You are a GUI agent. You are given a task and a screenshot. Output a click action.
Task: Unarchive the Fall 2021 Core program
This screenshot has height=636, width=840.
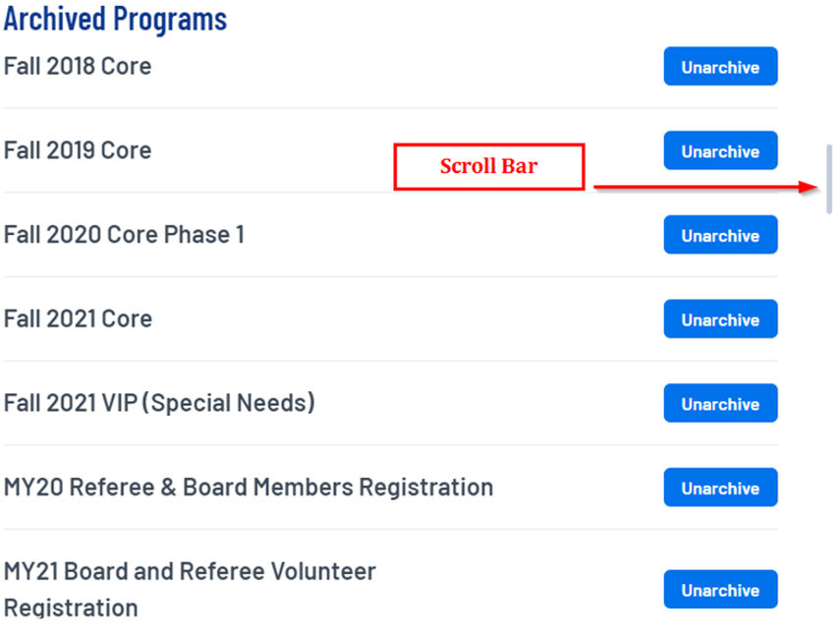[720, 319]
